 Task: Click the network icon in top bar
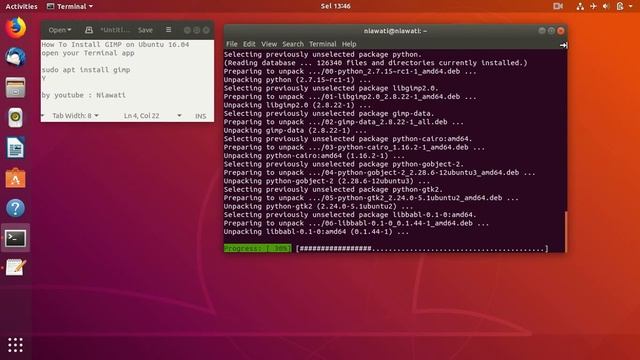(580, 6)
